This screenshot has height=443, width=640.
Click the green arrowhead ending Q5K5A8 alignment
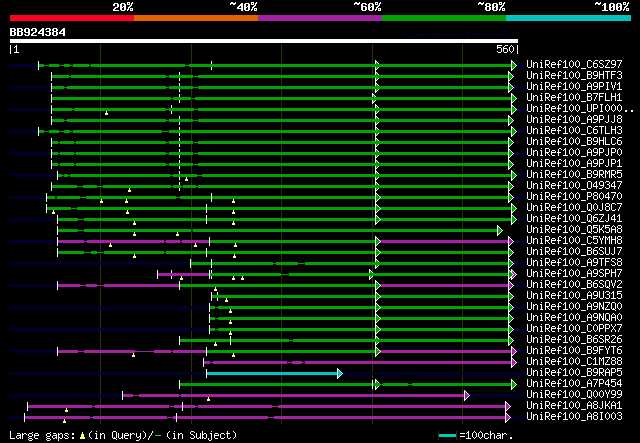(x=500, y=230)
